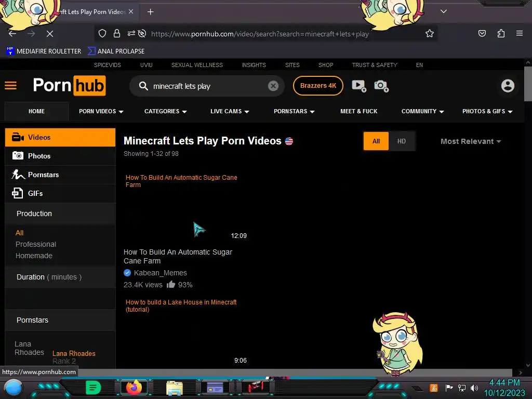Screen dimensions: 532x399
Task: Open the Firefox extensions puzzle icon
Action: 501,33
